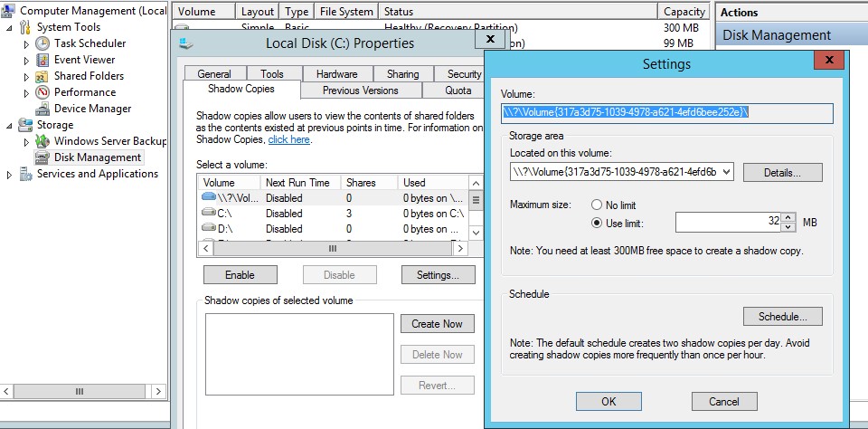Click the Task Scheduler clock icon
868x429 pixels.
[42, 43]
